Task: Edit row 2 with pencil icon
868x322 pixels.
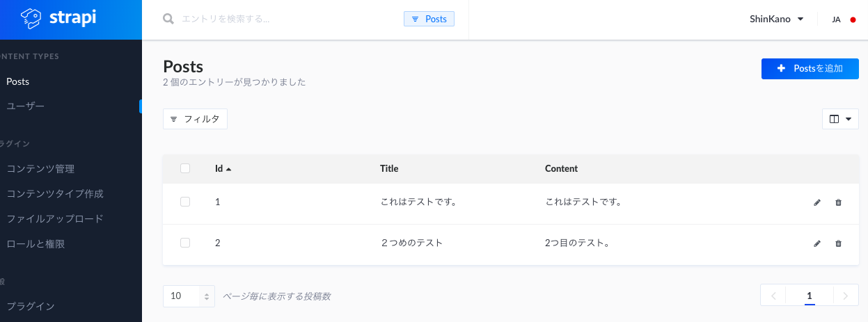Action: coord(817,243)
